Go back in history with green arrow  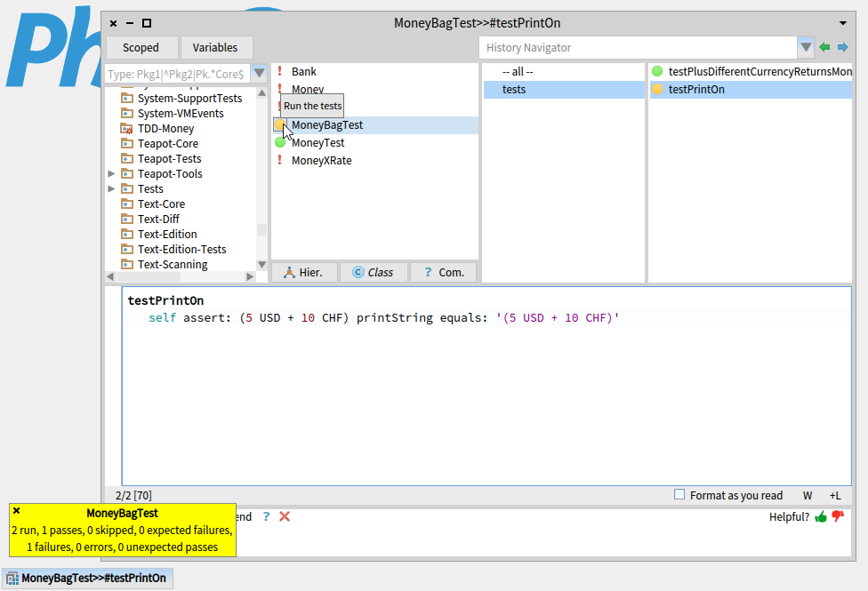[824, 48]
